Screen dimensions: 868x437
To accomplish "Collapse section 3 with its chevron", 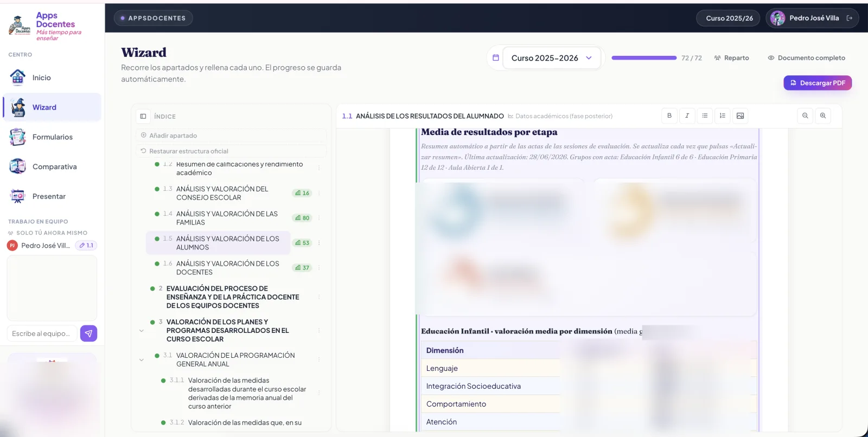I will [x=142, y=331].
